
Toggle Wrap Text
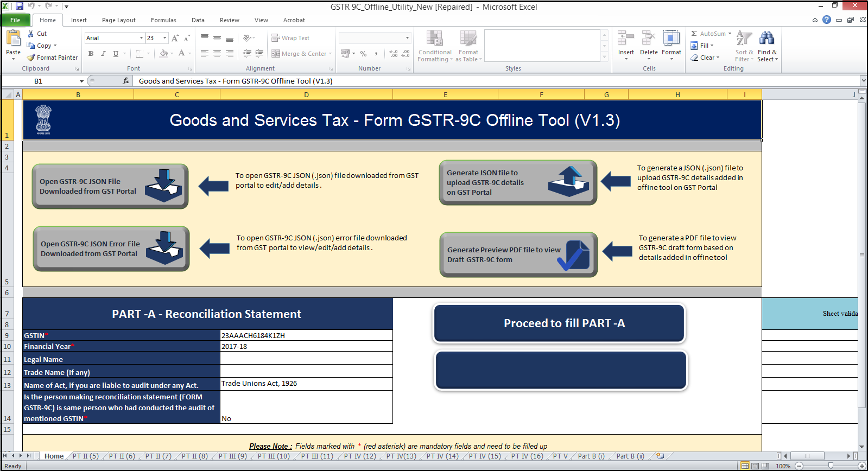pyautogui.click(x=290, y=38)
